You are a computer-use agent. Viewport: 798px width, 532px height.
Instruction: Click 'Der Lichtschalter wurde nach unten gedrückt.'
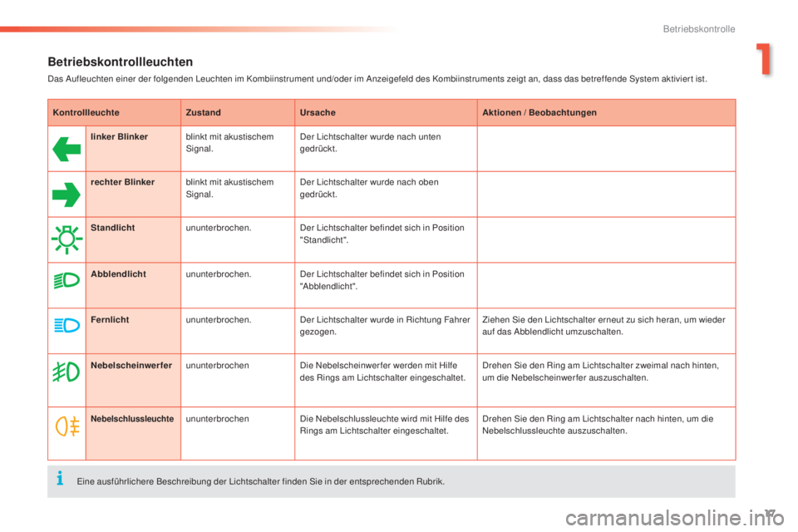point(371,142)
